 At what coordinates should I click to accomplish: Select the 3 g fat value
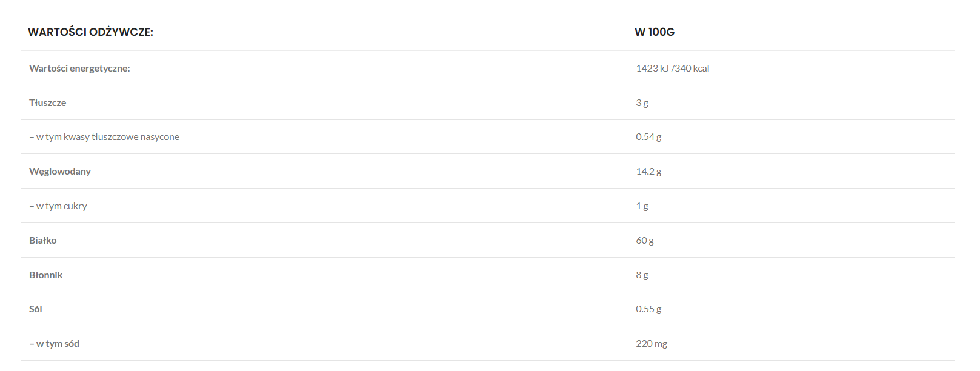click(642, 103)
